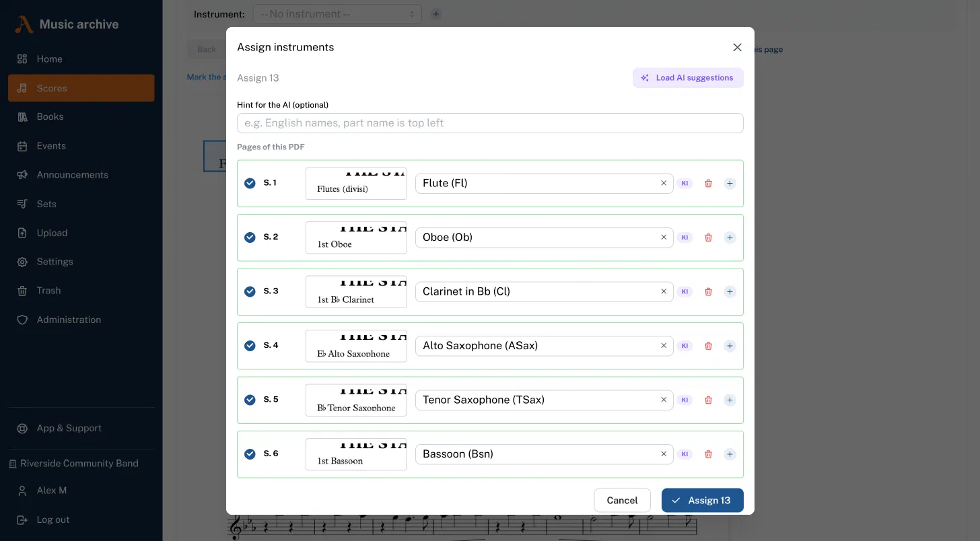Image resolution: width=980 pixels, height=541 pixels.
Task: Cancel the Assign instruments dialog
Action: [x=622, y=501]
